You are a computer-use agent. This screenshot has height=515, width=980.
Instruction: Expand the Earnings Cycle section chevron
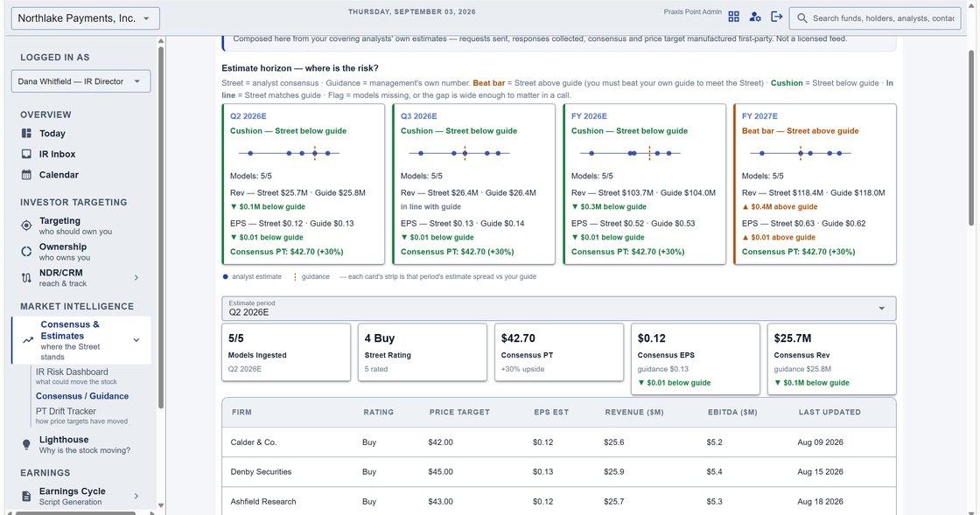[136, 497]
